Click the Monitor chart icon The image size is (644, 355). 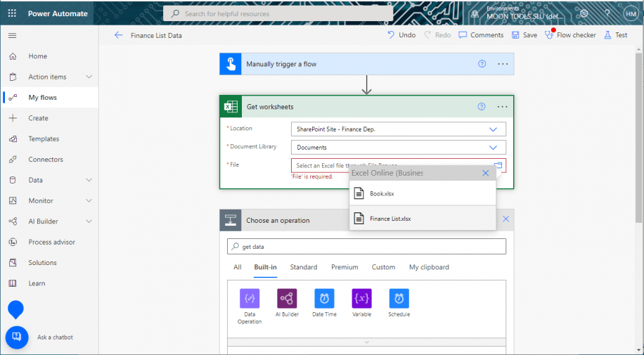pos(13,200)
